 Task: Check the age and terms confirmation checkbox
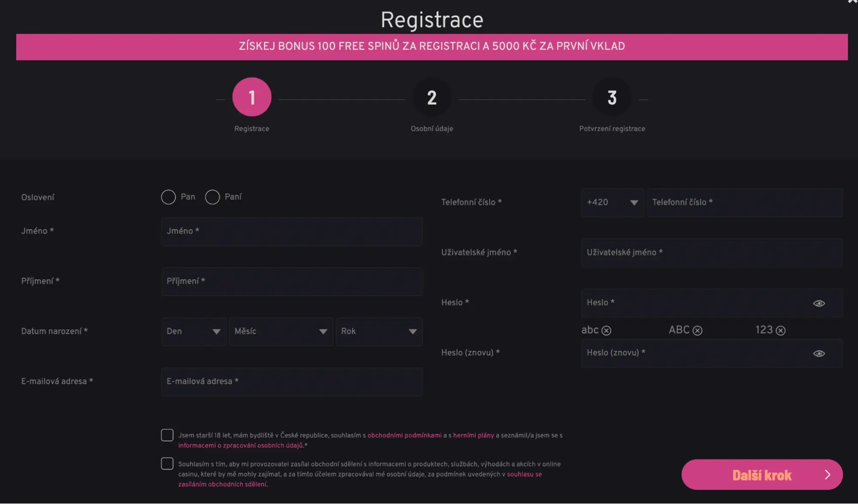coord(167,435)
